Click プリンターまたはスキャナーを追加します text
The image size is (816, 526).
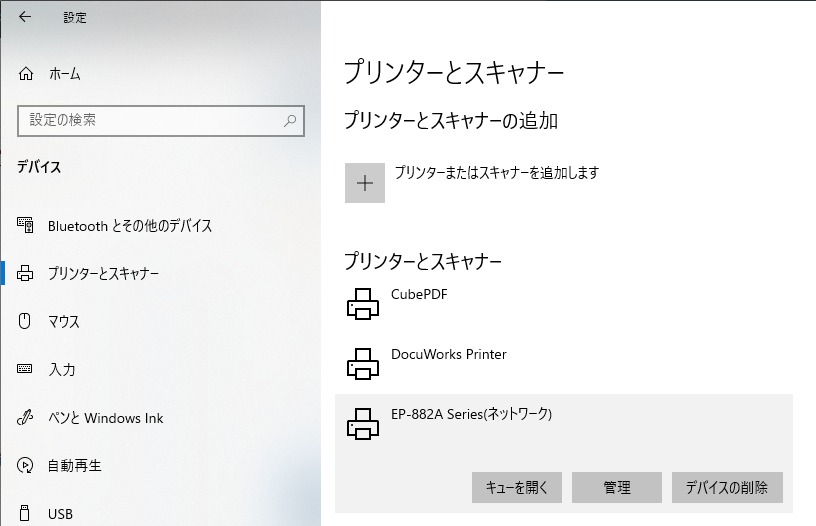497,172
